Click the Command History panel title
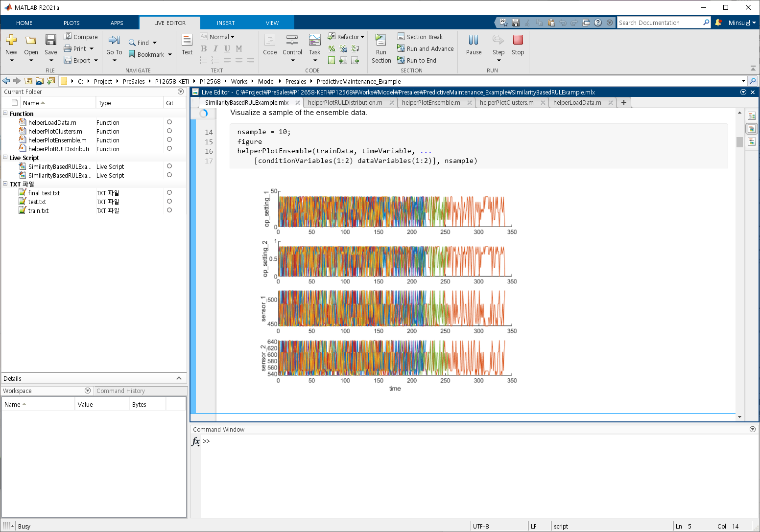The image size is (760, 532). [120, 391]
